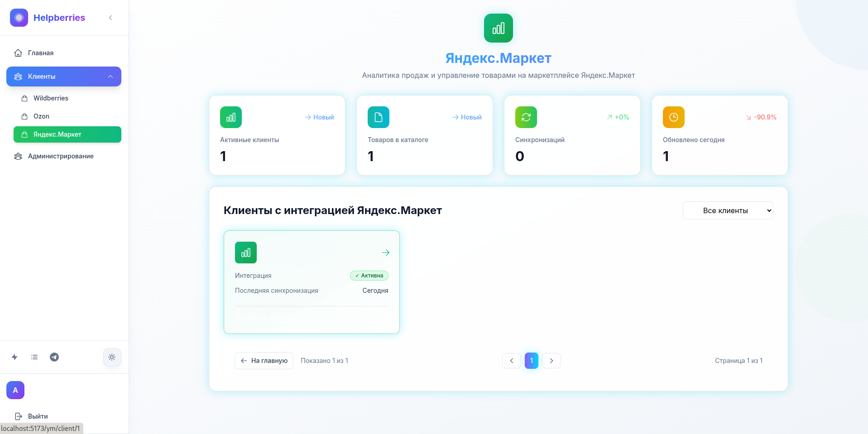Image resolution: width=868 pixels, height=434 pixels.
Task: Click the +0% trend indicator
Action: point(618,117)
